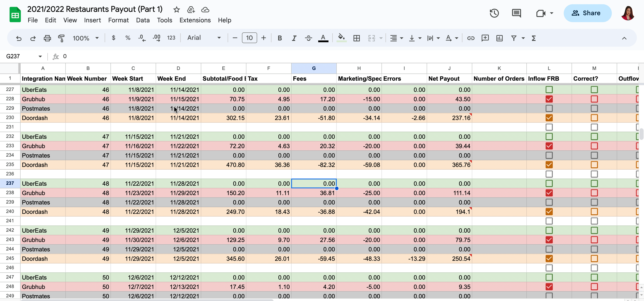The width and height of the screenshot is (644, 301).
Task: Click the font size input field
Action: tap(249, 38)
